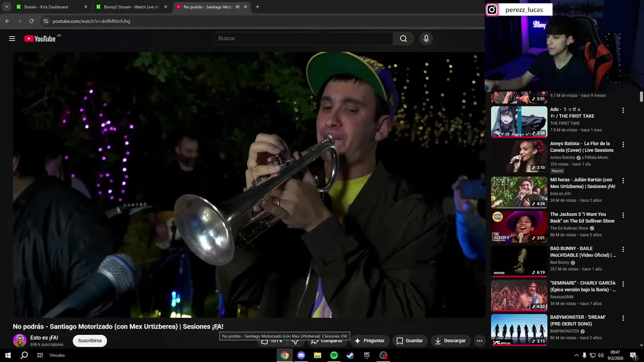Screen dimensions: 644x362
Task: Click the search magnifier button
Action: click(404, 39)
